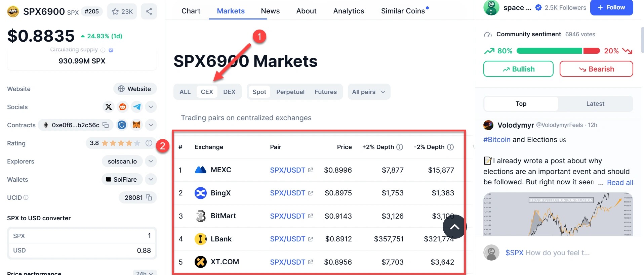This screenshot has height=275, width=644.
Task: Share the SPX6900 page
Action: pos(149,11)
